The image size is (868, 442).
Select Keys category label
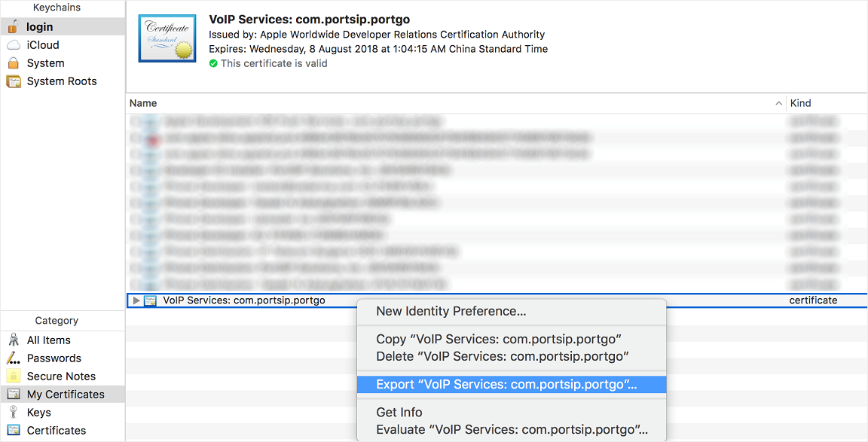(x=38, y=413)
